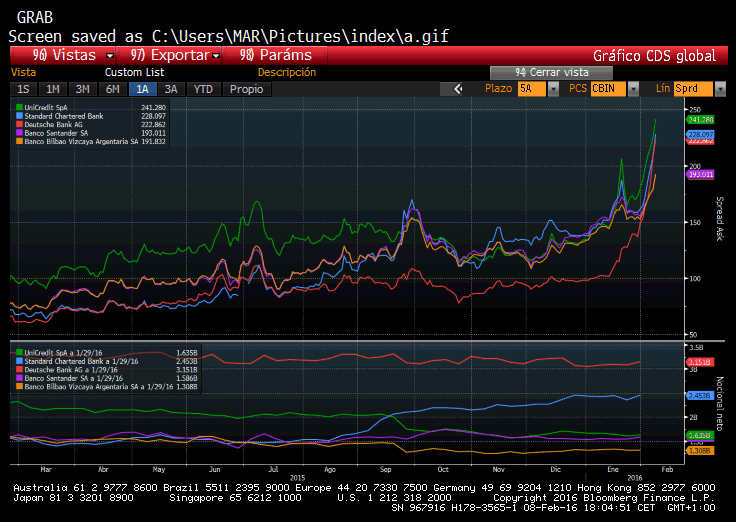Click the PCS CBIN input field
Screen dimensions: 736x522
[608, 89]
